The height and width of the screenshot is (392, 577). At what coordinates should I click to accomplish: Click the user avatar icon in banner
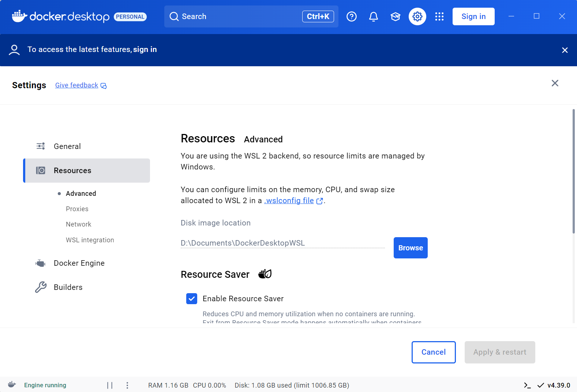click(14, 50)
